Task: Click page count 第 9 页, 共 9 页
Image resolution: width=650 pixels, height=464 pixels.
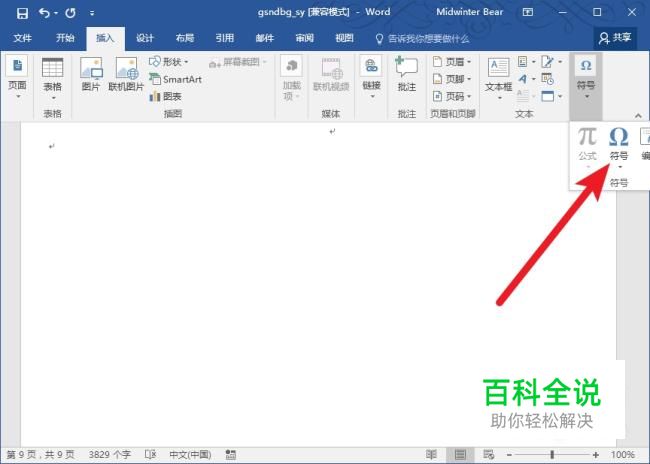Action: point(41,455)
